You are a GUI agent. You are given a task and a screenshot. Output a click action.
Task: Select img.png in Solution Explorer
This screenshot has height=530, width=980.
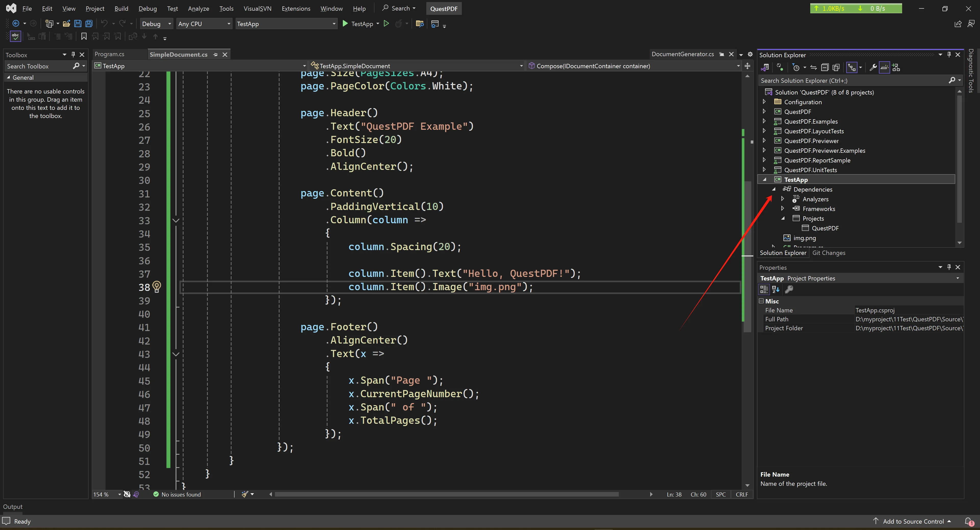[x=804, y=238]
